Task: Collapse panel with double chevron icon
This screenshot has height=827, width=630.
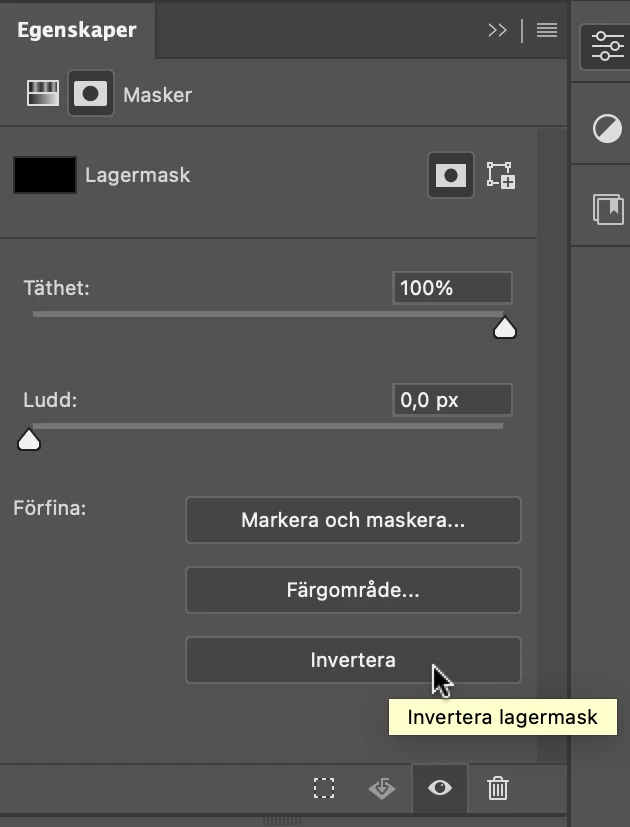Action: [x=497, y=30]
